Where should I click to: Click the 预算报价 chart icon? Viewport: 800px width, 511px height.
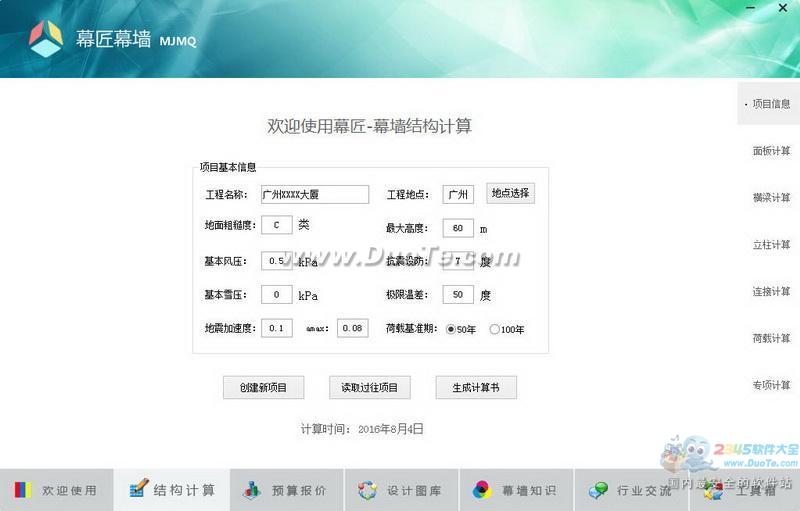click(x=252, y=490)
